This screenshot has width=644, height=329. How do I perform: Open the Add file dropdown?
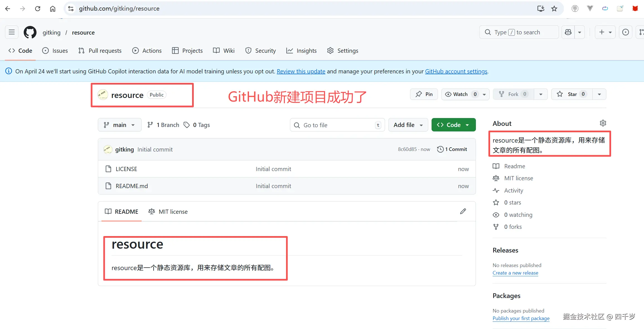pyautogui.click(x=408, y=125)
